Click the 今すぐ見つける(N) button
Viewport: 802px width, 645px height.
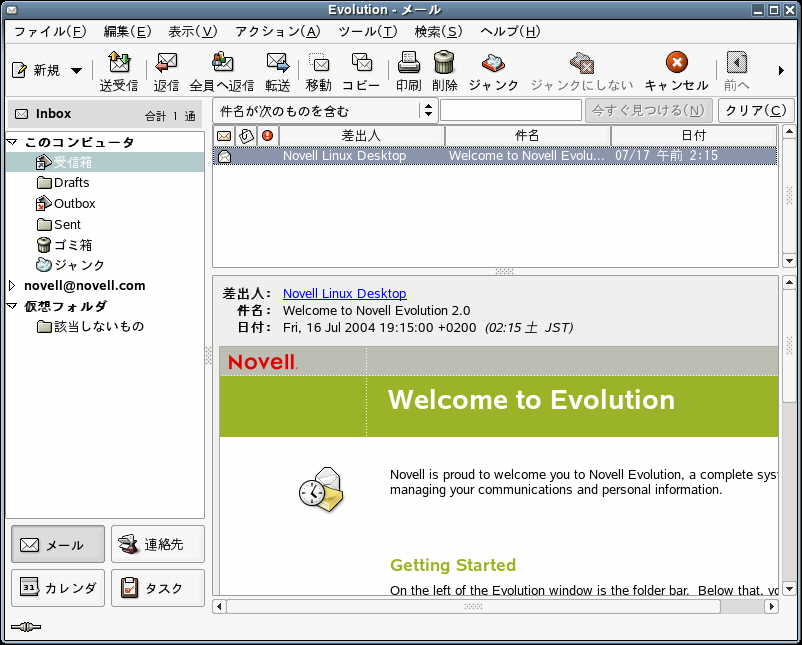coord(648,110)
